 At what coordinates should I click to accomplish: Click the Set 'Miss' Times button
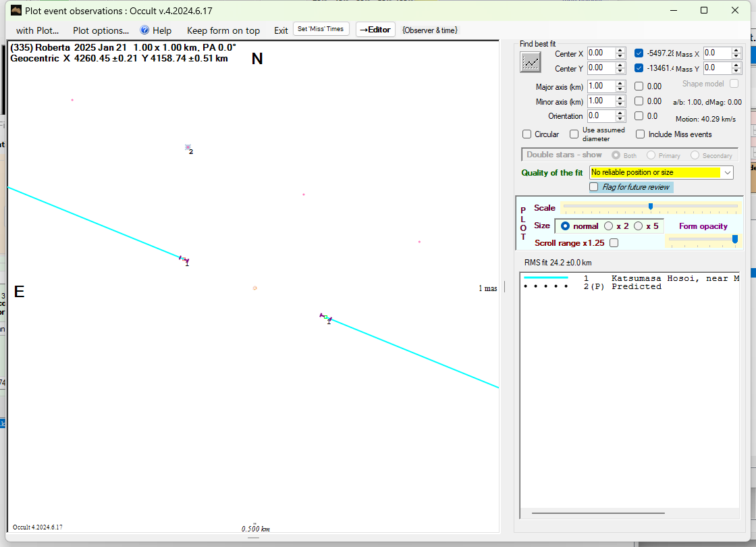[321, 29]
